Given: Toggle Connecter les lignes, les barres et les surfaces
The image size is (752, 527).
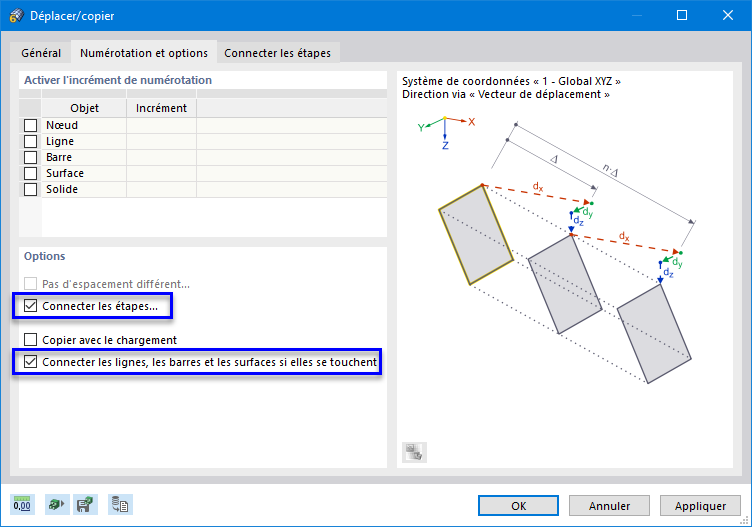Looking at the screenshot, I should pos(30,362).
